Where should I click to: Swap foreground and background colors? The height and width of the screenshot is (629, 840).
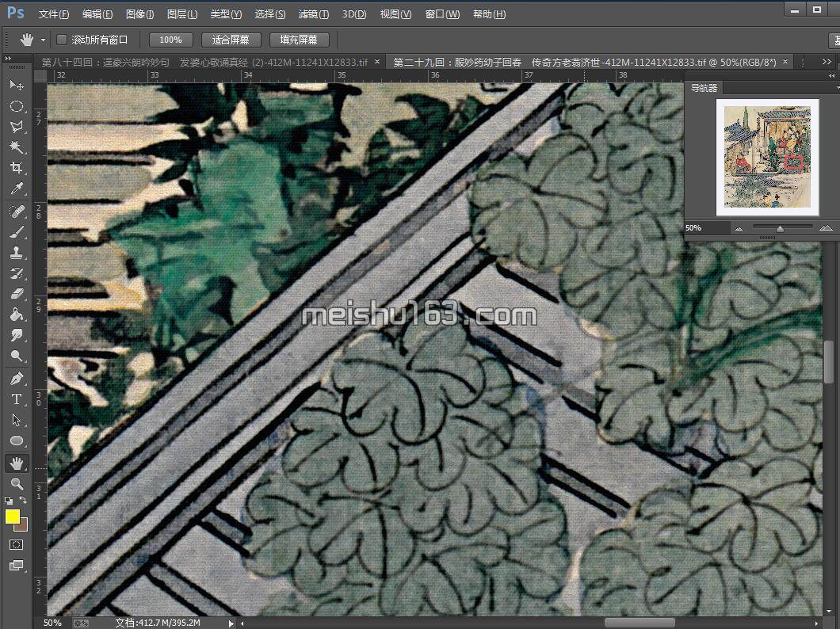point(24,500)
